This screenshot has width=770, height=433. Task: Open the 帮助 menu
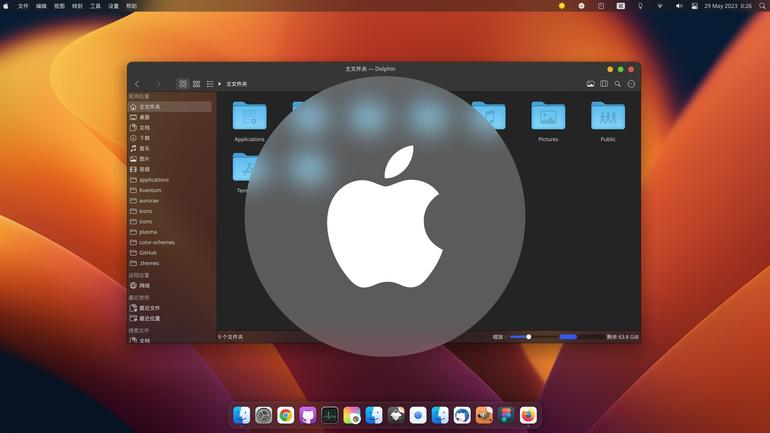coord(132,6)
